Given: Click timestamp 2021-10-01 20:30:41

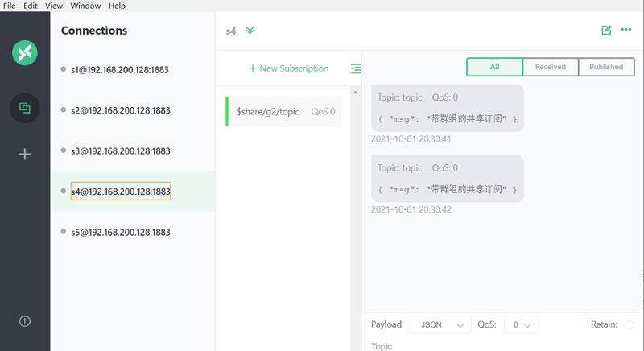Looking at the screenshot, I should coord(411,139).
